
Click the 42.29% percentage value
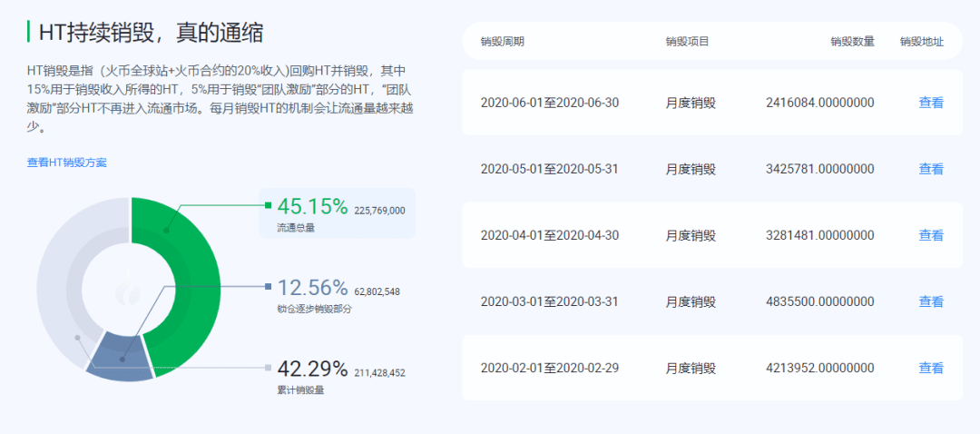pyautogui.click(x=312, y=369)
